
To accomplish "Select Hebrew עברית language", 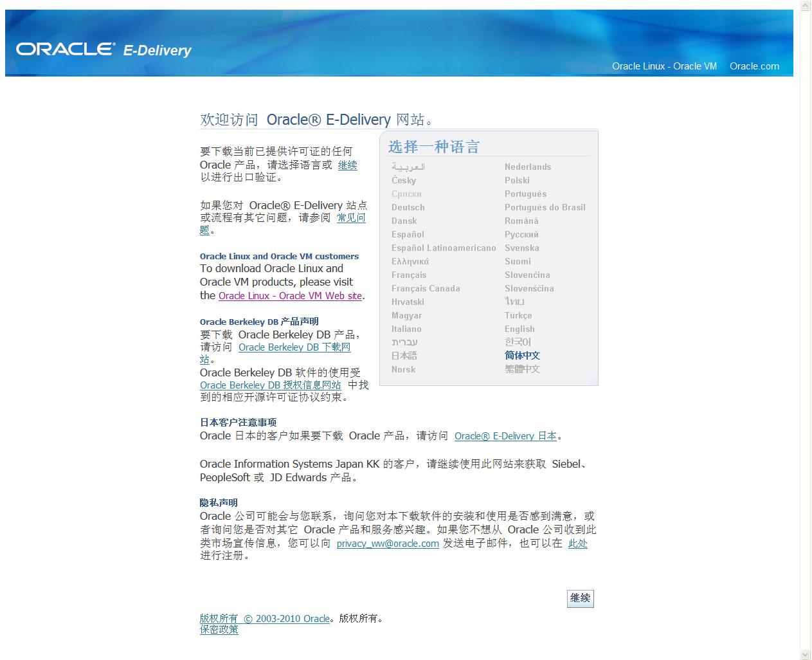I will tap(404, 342).
